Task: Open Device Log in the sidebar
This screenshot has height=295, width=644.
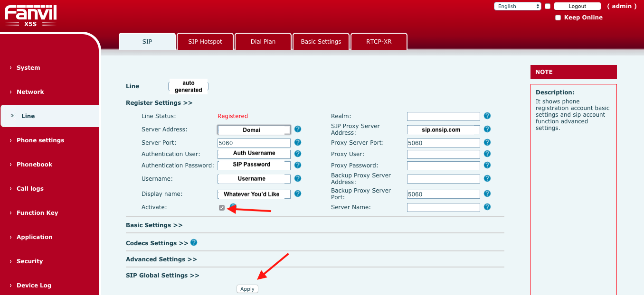Action: pos(34,286)
